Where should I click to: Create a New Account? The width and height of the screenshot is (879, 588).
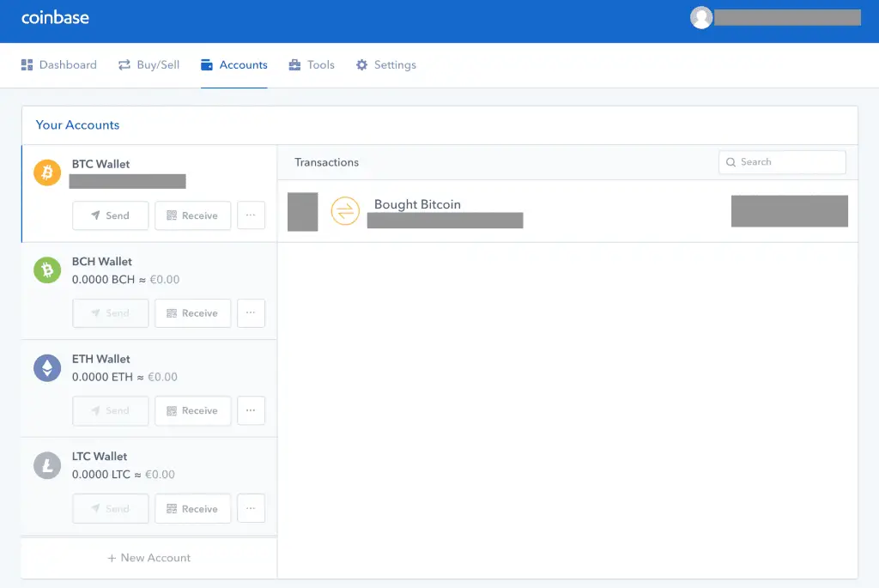click(x=149, y=558)
